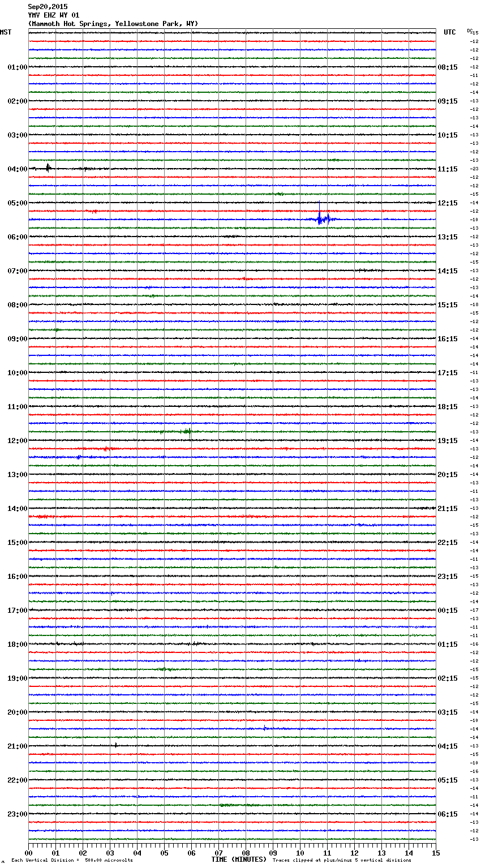Select the 23:00 MST hour label

(18, 814)
